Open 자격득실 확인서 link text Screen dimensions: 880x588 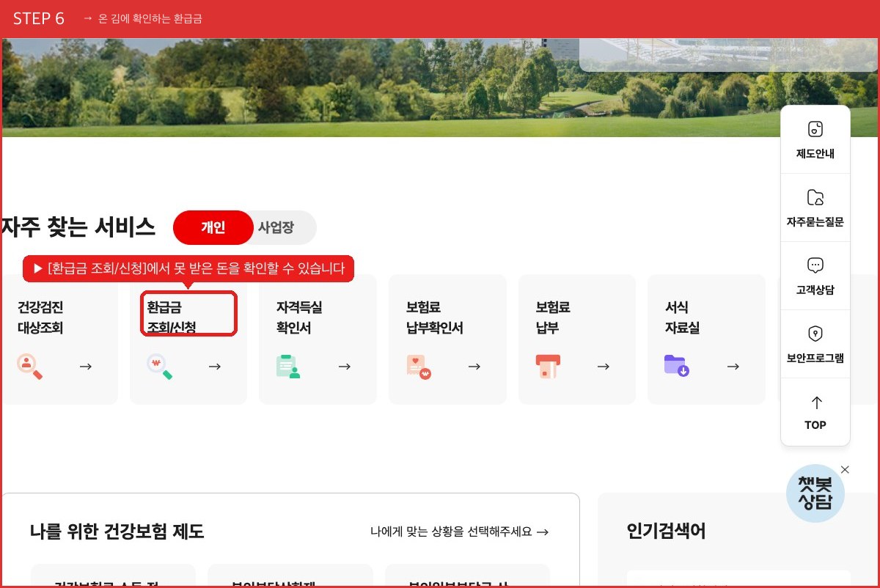299,317
